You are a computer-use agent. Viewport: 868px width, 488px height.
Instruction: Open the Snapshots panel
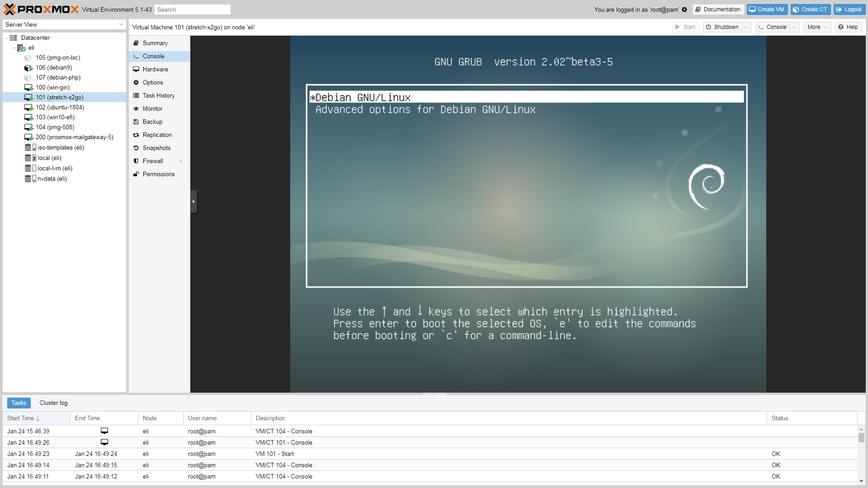pyautogui.click(x=156, y=148)
